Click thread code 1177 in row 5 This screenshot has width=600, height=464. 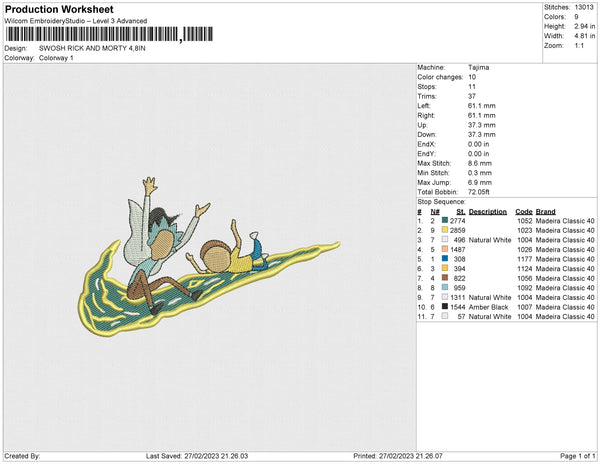pyautogui.click(x=525, y=259)
